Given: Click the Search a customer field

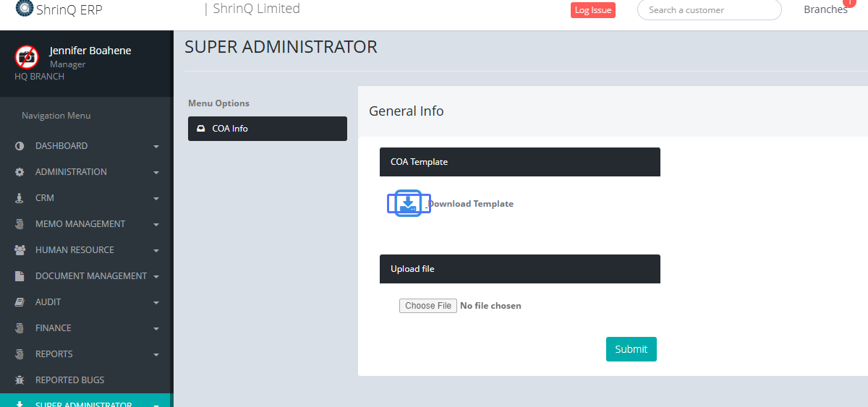Looking at the screenshot, I should tap(709, 10).
